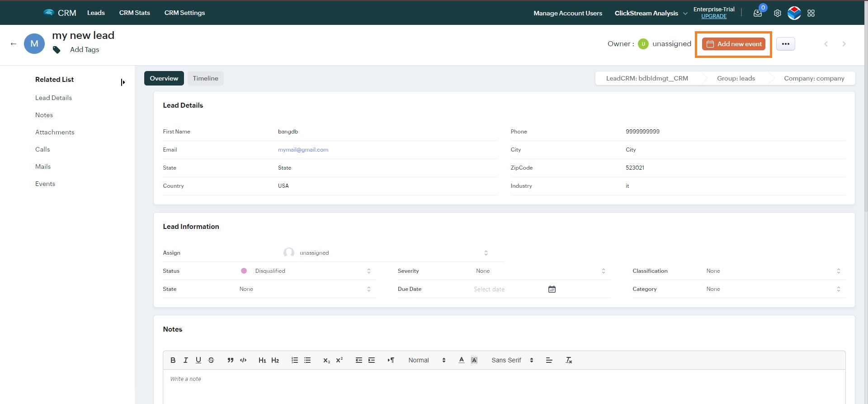Click into the Write a note area
This screenshot has width=868, height=404.
click(x=504, y=387)
